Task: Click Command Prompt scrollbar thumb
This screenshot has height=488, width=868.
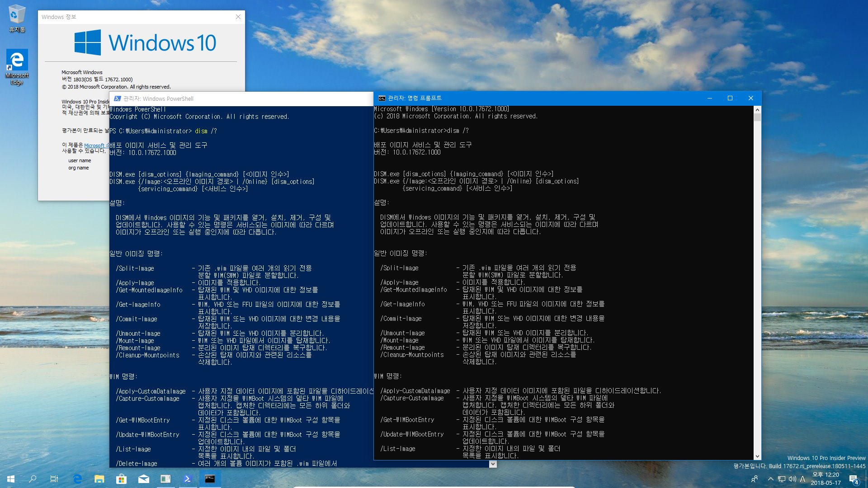Action: pyautogui.click(x=757, y=117)
